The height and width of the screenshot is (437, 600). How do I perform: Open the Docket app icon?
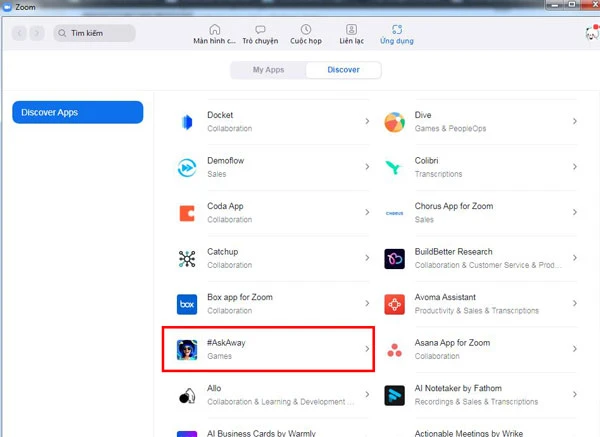coord(187,122)
